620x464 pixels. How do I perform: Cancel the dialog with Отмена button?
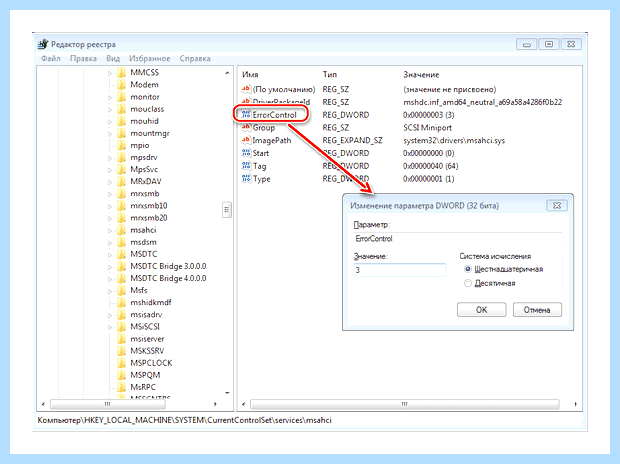click(537, 310)
